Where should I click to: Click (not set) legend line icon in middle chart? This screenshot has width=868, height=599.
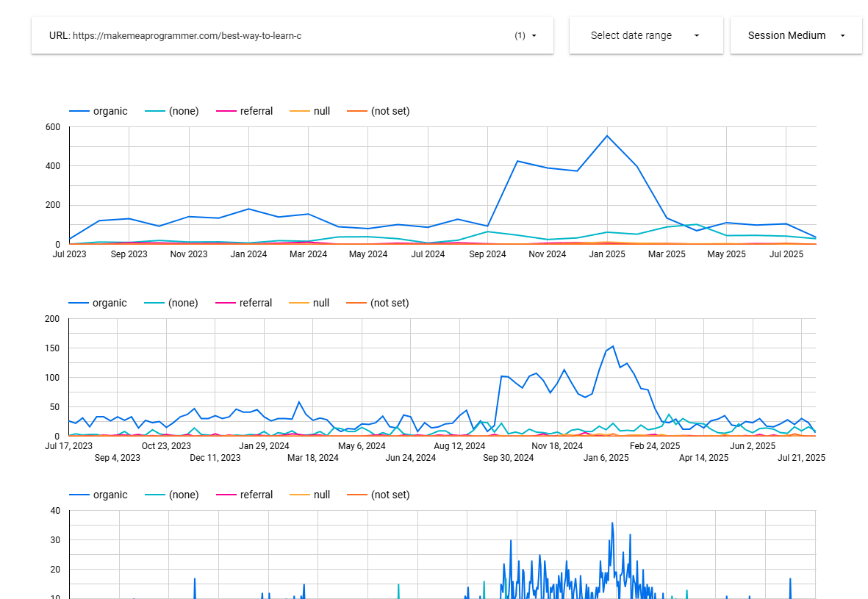[x=356, y=303]
